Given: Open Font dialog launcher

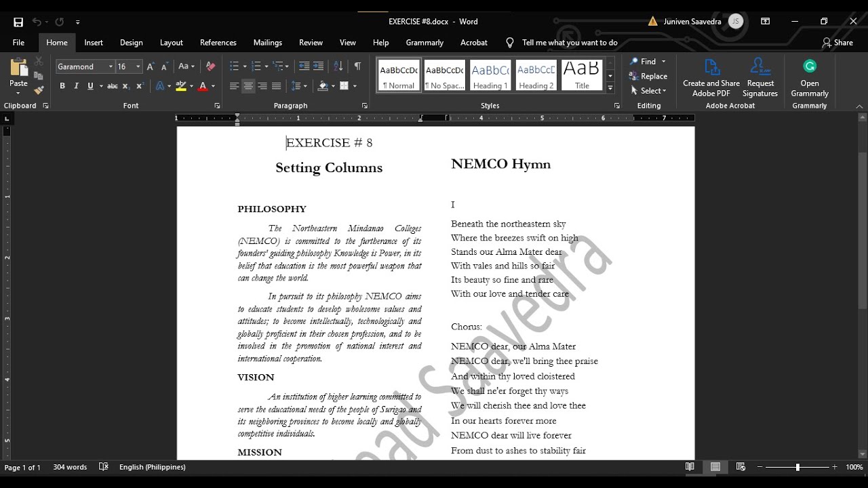Looking at the screenshot, I should point(217,106).
